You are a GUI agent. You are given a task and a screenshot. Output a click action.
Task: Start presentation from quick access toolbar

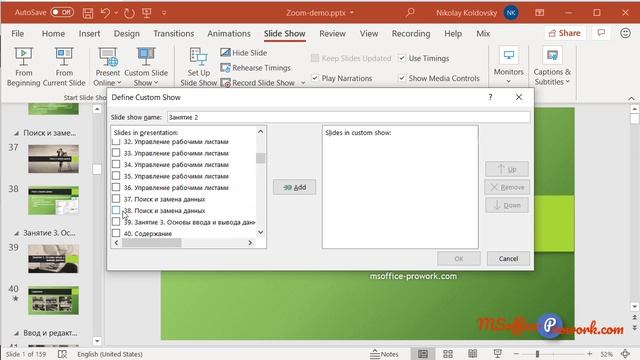[147, 13]
